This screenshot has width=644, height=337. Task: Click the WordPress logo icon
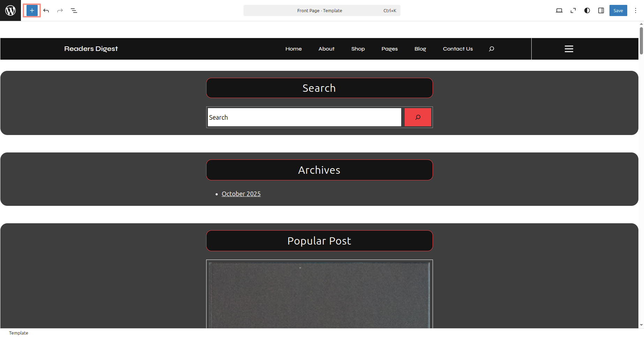[10, 10]
